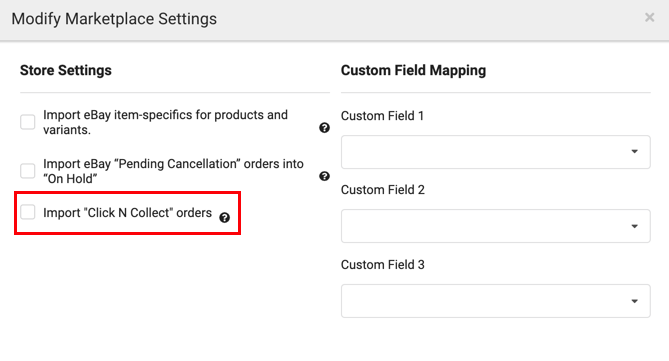Click the Custom Field 1 label
Image resolution: width=669 pixels, height=361 pixels.
[x=382, y=116]
